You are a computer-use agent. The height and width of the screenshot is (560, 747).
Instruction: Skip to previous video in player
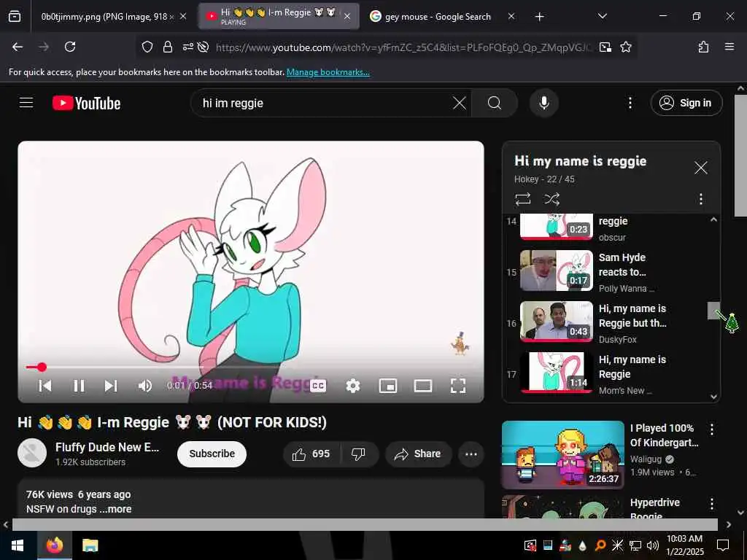click(45, 385)
